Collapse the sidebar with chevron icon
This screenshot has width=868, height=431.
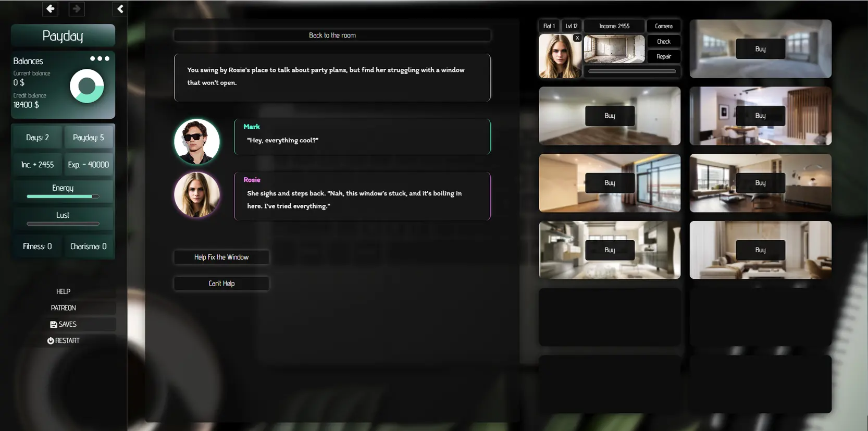120,9
